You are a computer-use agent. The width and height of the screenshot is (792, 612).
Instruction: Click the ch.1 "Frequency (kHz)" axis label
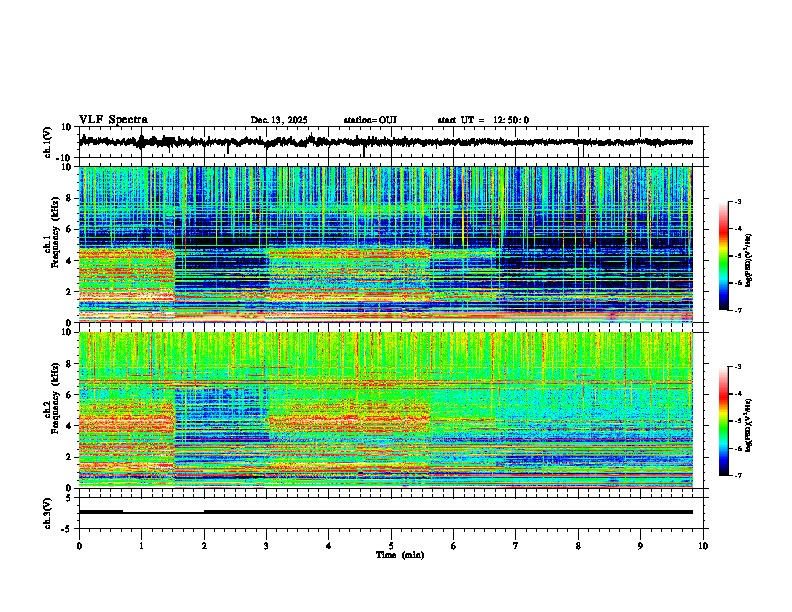pos(55,232)
